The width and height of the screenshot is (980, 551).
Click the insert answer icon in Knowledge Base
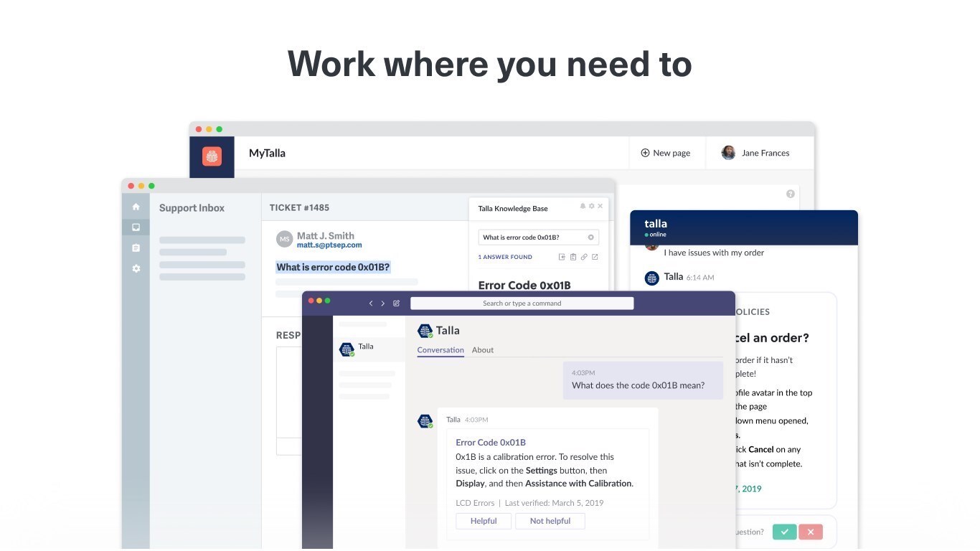click(x=562, y=257)
